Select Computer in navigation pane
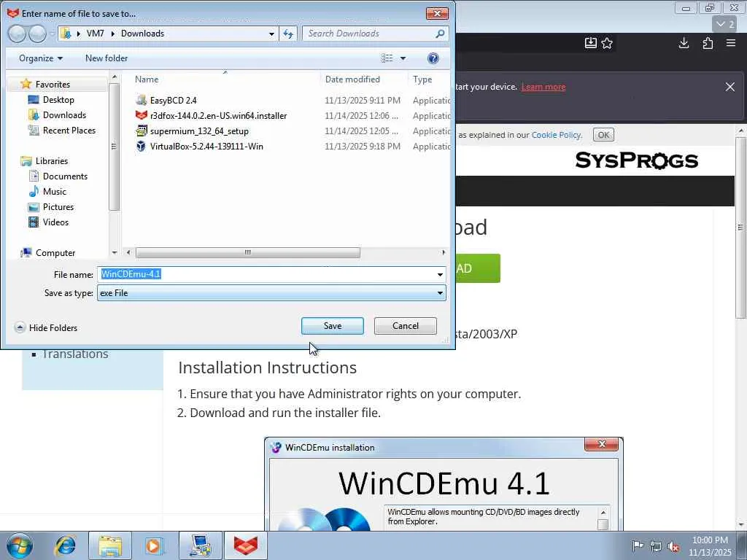This screenshot has height=560, width=747. pyautogui.click(x=55, y=253)
